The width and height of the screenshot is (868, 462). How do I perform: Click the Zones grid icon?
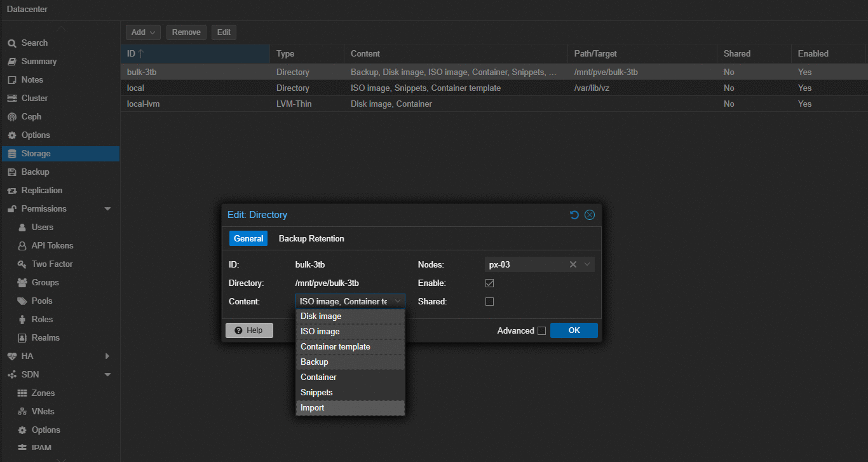(x=22, y=393)
